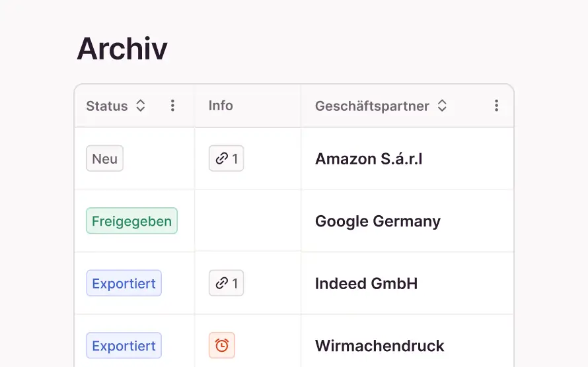Click the sort arrows beside Geschäftspartner
The width and height of the screenshot is (588, 367).
click(x=442, y=106)
